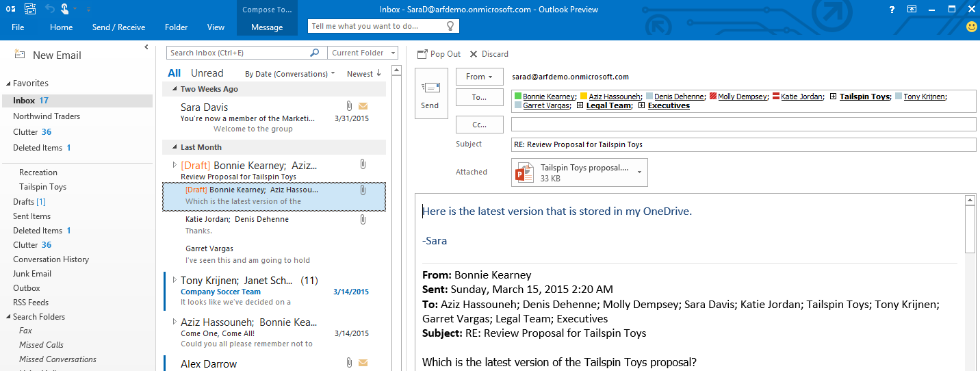
Task: Click Send/Receive All Folders in quick access toolbar
Action: (x=30, y=9)
